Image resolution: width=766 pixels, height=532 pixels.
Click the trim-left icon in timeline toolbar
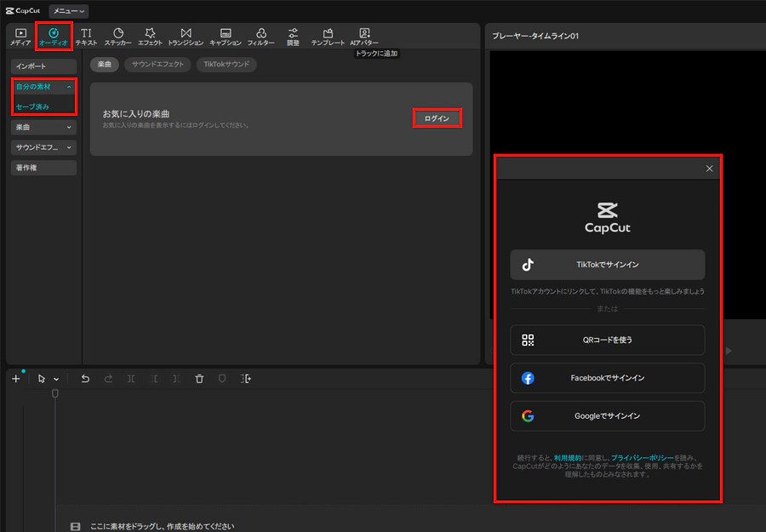tap(154, 379)
